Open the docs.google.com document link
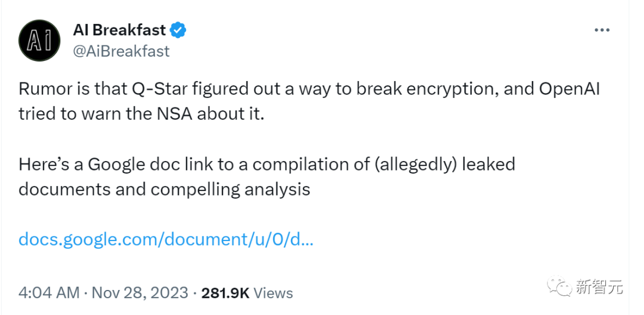This screenshot has height=315, width=644. tap(166, 239)
